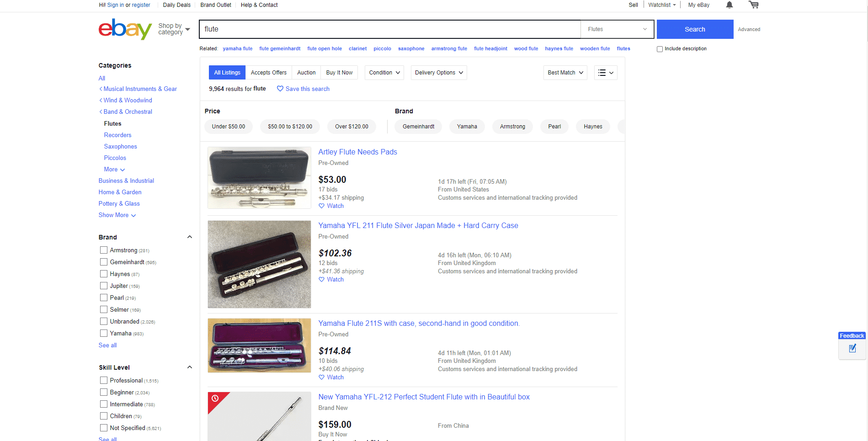Filter price Over $120.00
The height and width of the screenshot is (441, 868).
[351, 127]
